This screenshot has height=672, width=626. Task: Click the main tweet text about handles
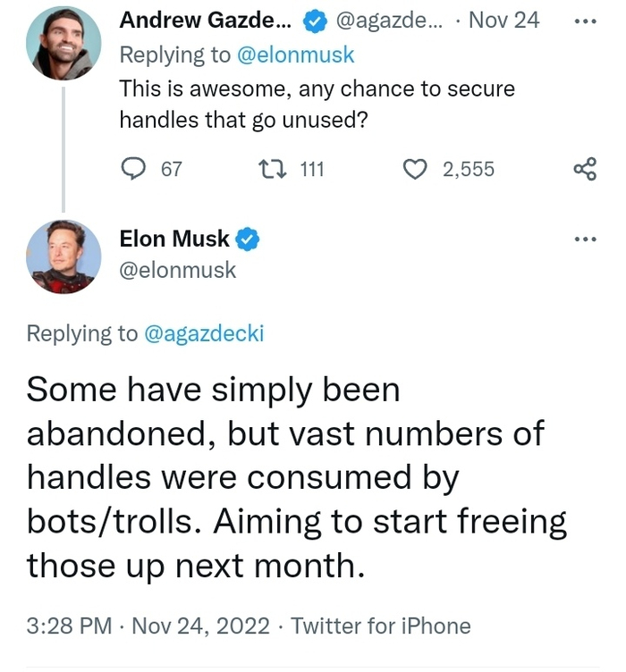(295, 477)
